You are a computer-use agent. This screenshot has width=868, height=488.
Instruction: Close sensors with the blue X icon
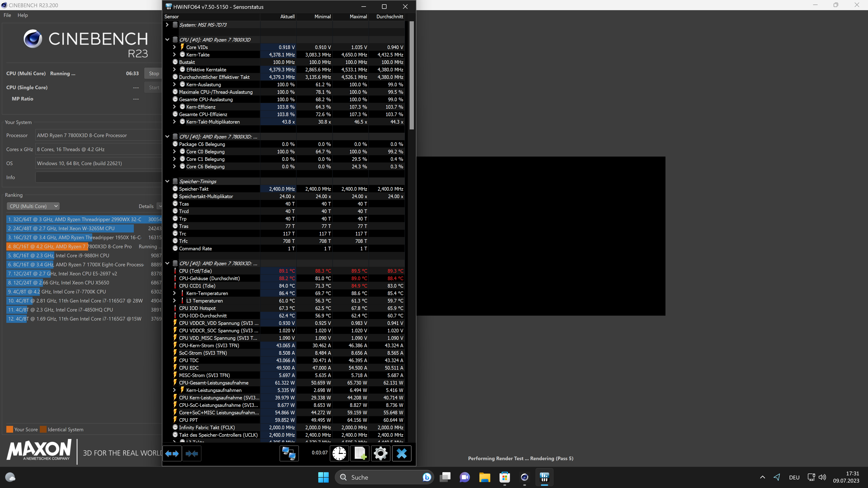(x=401, y=453)
